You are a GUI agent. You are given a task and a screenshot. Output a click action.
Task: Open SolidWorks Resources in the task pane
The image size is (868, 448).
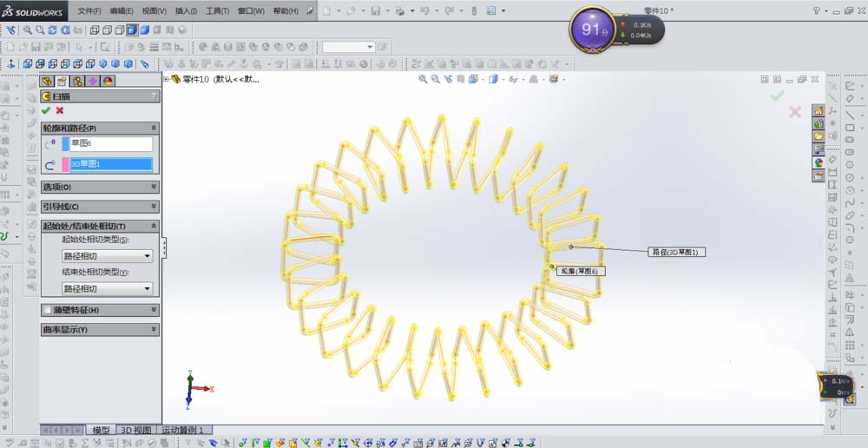pos(819,111)
